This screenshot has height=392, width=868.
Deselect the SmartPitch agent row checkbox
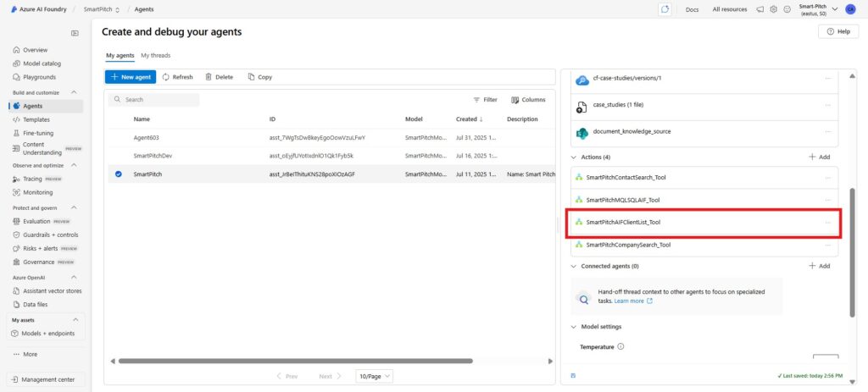119,174
